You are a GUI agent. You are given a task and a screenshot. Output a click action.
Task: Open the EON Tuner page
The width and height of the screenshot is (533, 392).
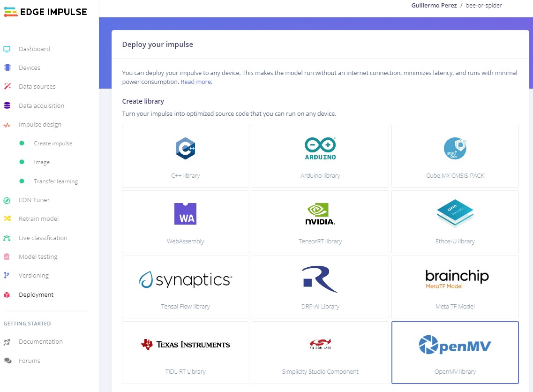[x=34, y=200]
